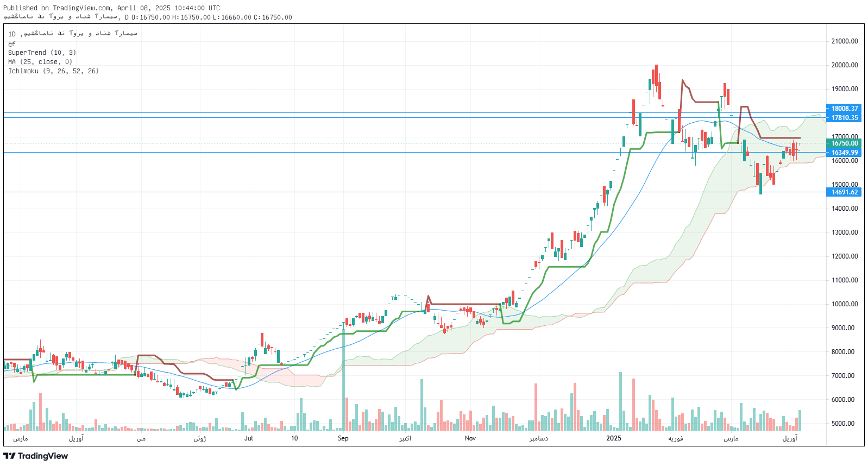Click the 14691.62 support line label
Screen dimensions: 868x466
[x=845, y=192]
